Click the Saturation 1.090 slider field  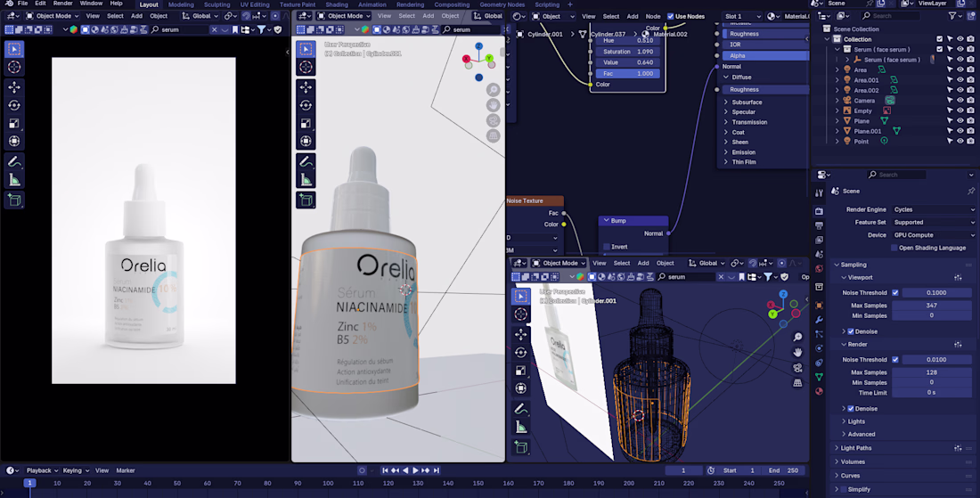(x=627, y=52)
